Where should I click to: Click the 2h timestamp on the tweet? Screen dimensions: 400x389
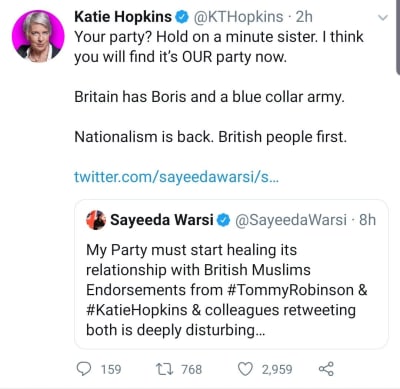click(304, 17)
